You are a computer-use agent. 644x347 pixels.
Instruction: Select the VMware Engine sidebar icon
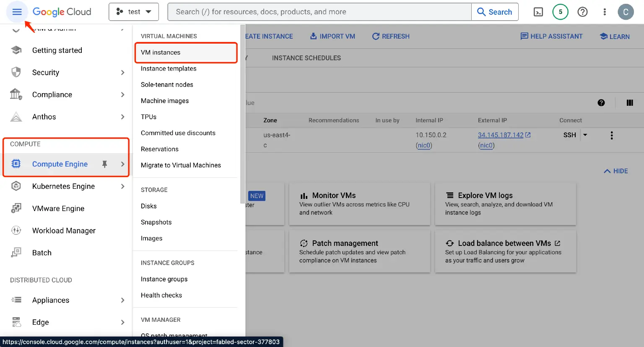[x=16, y=208]
